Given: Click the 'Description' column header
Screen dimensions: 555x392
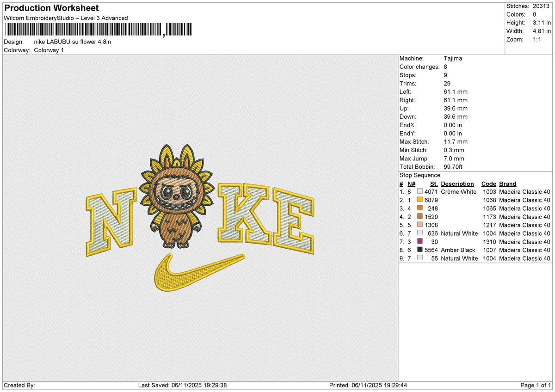Looking at the screenshot, I should [457, 184].
